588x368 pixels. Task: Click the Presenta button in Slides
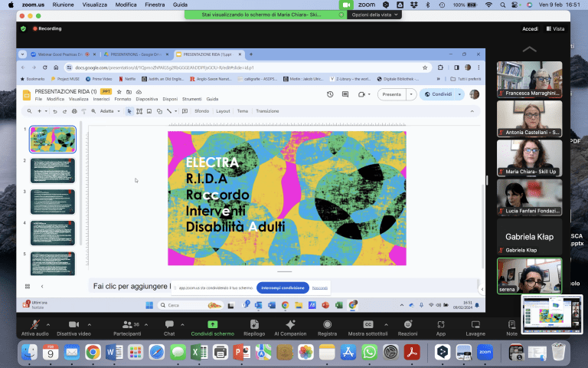[x=392, y=94]
